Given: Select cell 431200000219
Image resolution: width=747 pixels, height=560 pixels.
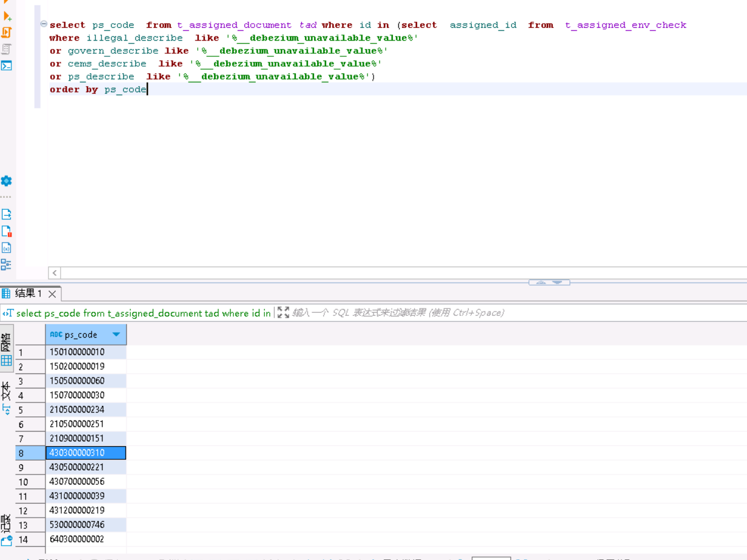Looking at the screenshot, I should tap(86, 511).
